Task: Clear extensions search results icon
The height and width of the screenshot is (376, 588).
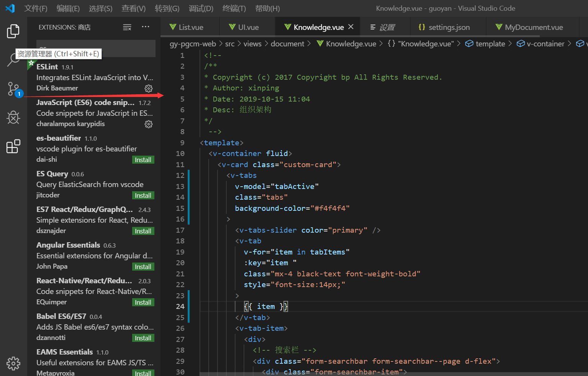Action: coord(127,27)
